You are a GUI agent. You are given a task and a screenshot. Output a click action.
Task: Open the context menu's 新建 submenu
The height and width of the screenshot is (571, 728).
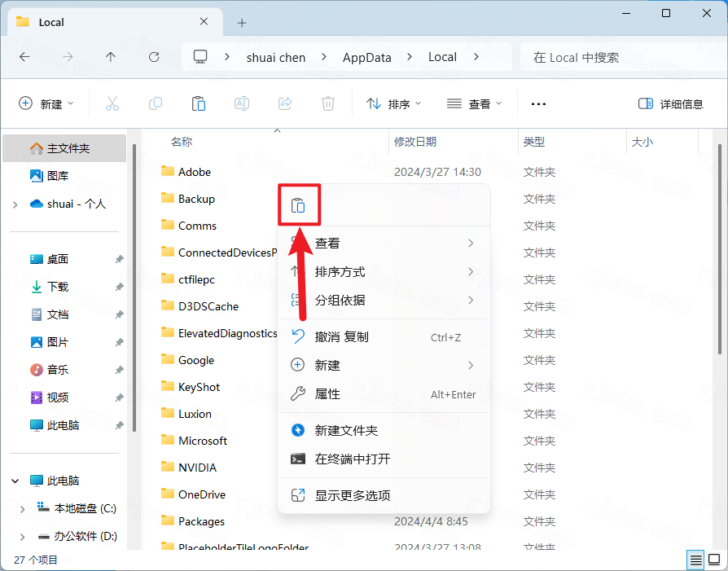(384, 365)
